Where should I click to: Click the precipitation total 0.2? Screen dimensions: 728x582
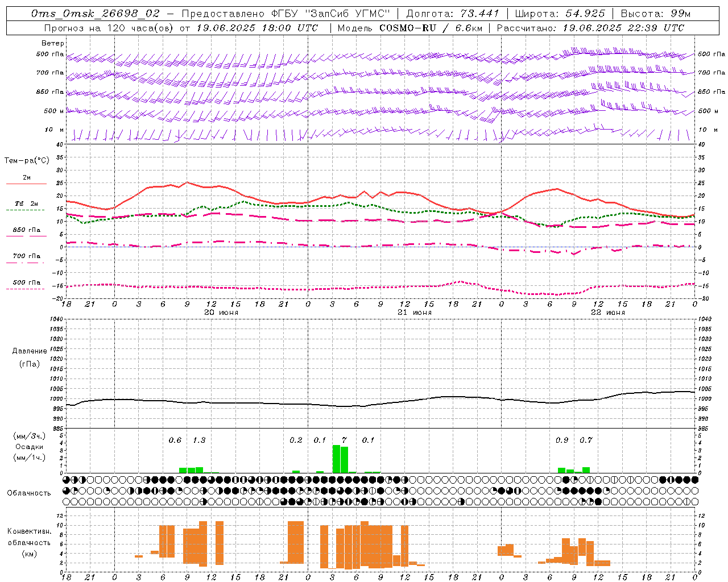click(x=296, y=440)
